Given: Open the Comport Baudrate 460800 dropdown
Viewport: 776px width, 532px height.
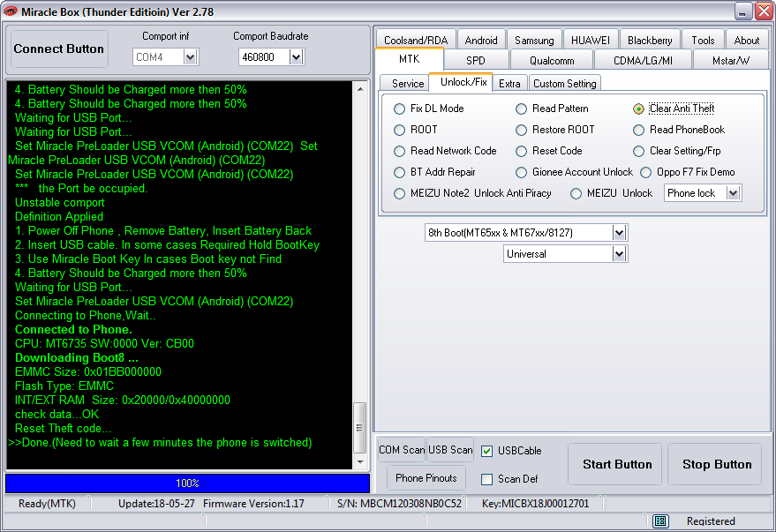Looking at the screenshot, I should 296,57.
